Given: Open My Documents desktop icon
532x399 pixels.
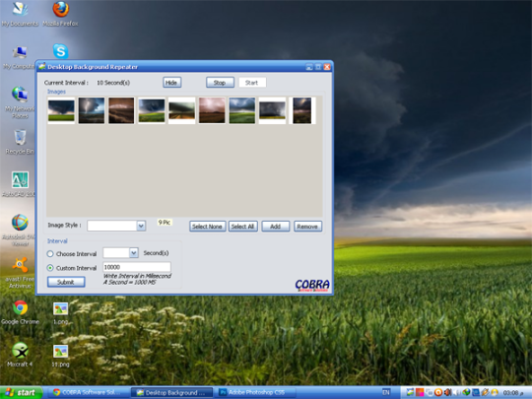Looking at the screenshot, I should [x=20, y=14].
